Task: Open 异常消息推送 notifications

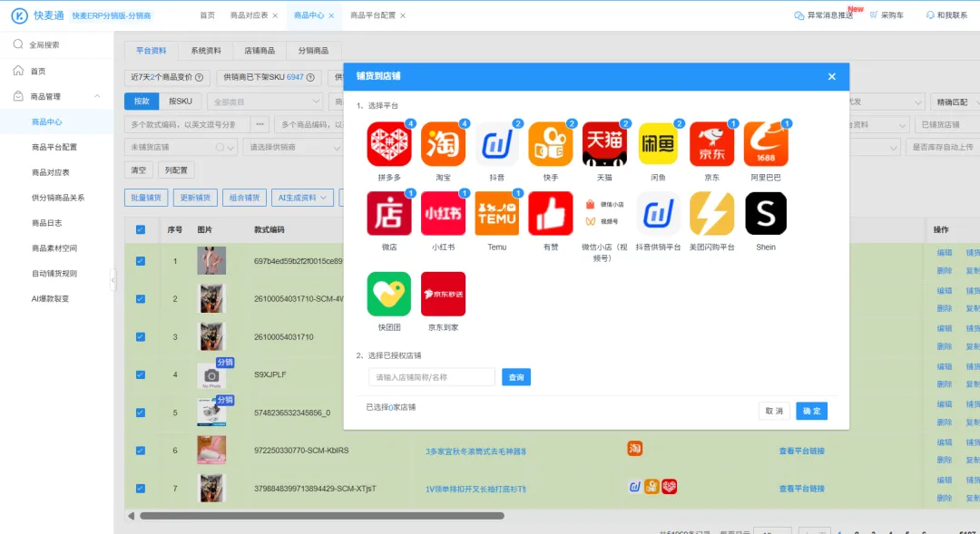Action: tap(823, 15)
